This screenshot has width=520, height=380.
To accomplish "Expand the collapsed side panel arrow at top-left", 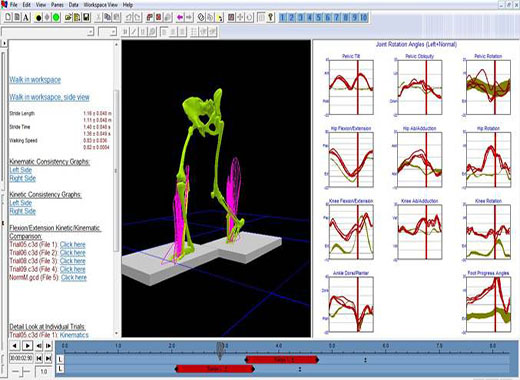I will tap(4, 43).
